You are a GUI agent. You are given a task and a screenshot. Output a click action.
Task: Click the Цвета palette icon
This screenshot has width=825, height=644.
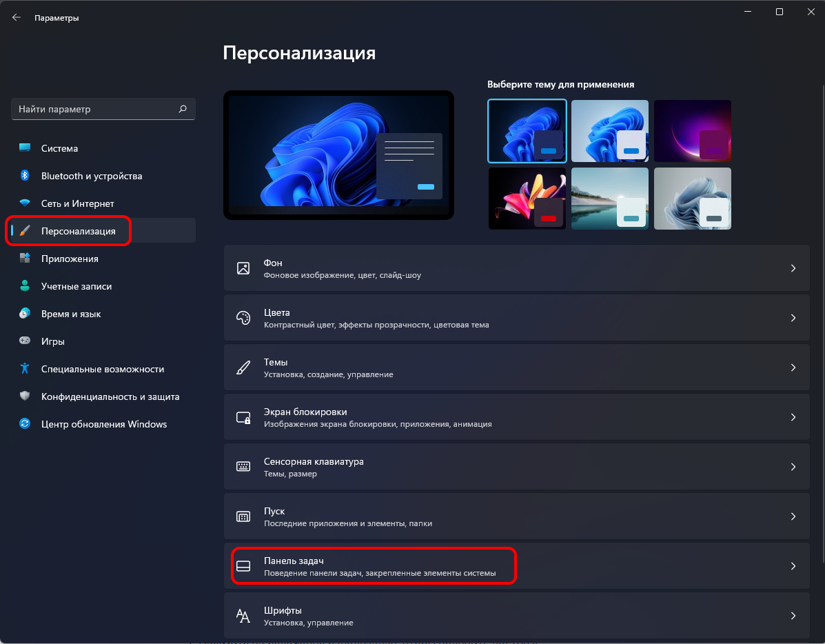click(243, 318)
